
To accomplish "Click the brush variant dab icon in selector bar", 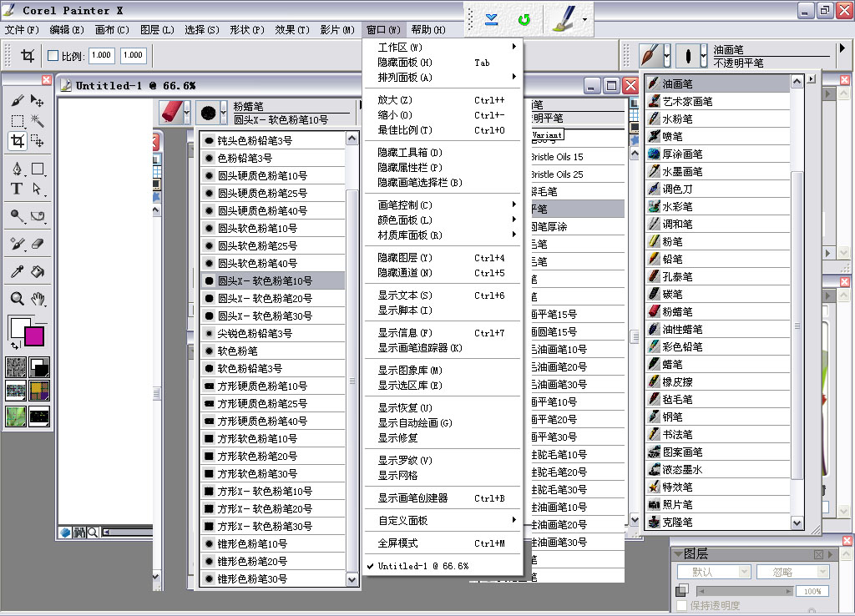I will click(688, 55).
